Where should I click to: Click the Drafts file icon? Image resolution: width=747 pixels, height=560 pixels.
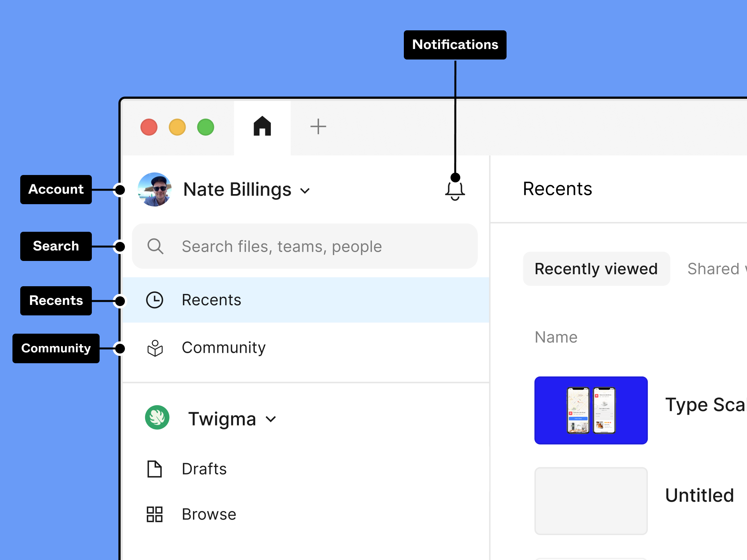[x=154, y=469]
